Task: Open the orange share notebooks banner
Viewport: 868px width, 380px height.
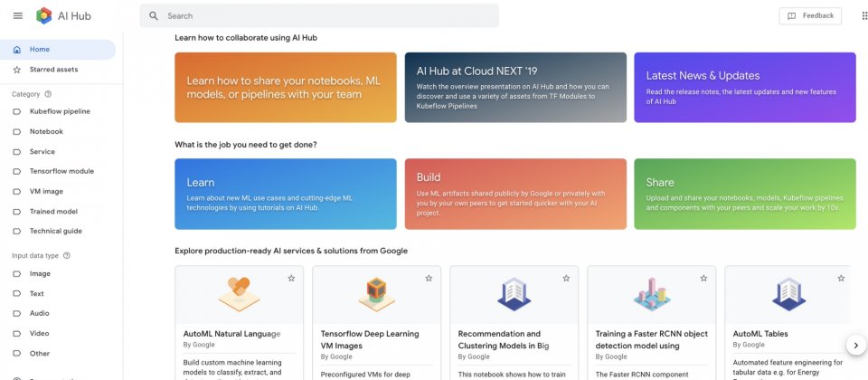Action: 286,88
